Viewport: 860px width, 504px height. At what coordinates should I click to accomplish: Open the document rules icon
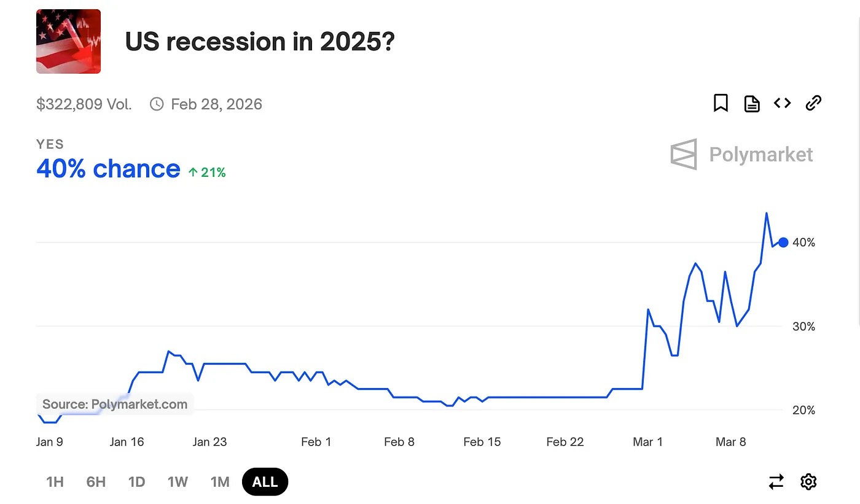752,104
